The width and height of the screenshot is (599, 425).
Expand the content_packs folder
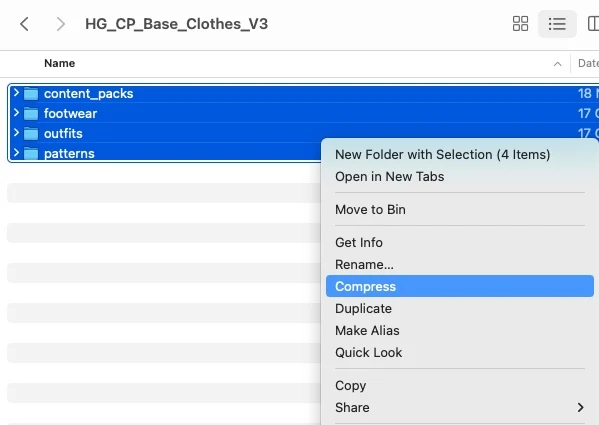pos(16,93)
